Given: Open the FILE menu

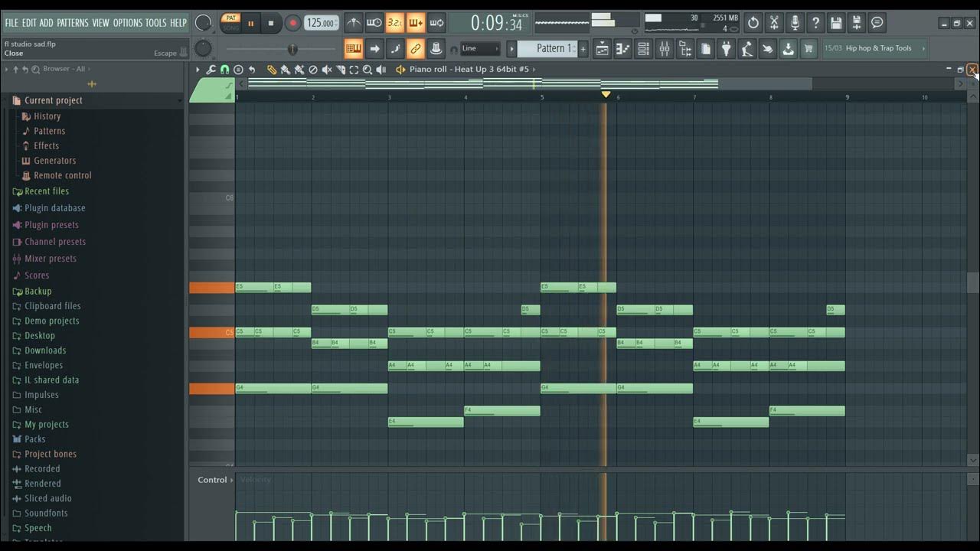Looking at the screenshot, I should pyautogui.click(x=11, y=23).
